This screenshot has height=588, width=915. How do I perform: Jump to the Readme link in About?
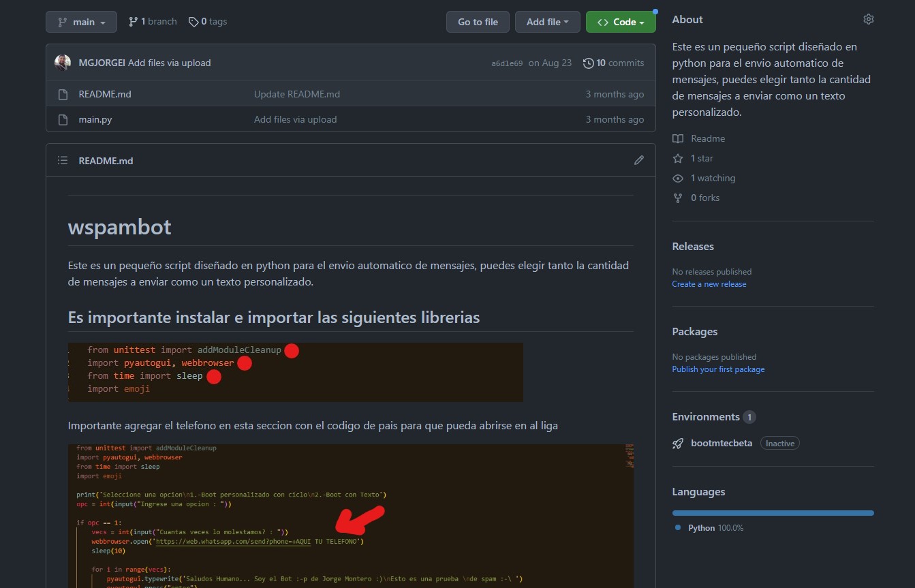(708, 138)
